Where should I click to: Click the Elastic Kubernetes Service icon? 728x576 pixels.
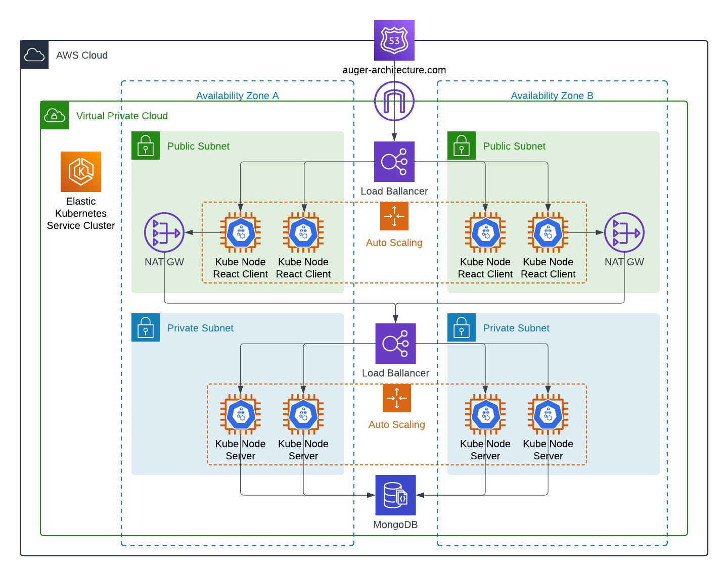point(81,172)
